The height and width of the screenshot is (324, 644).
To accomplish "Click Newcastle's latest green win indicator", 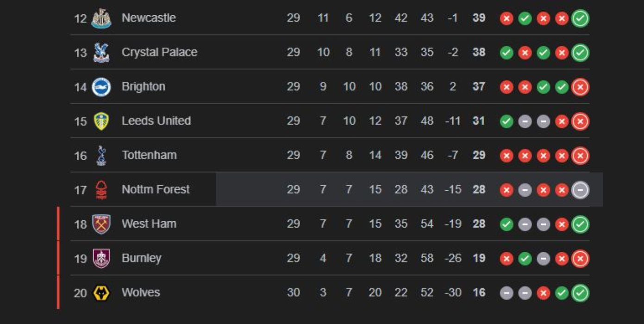I will coord(580,18).
